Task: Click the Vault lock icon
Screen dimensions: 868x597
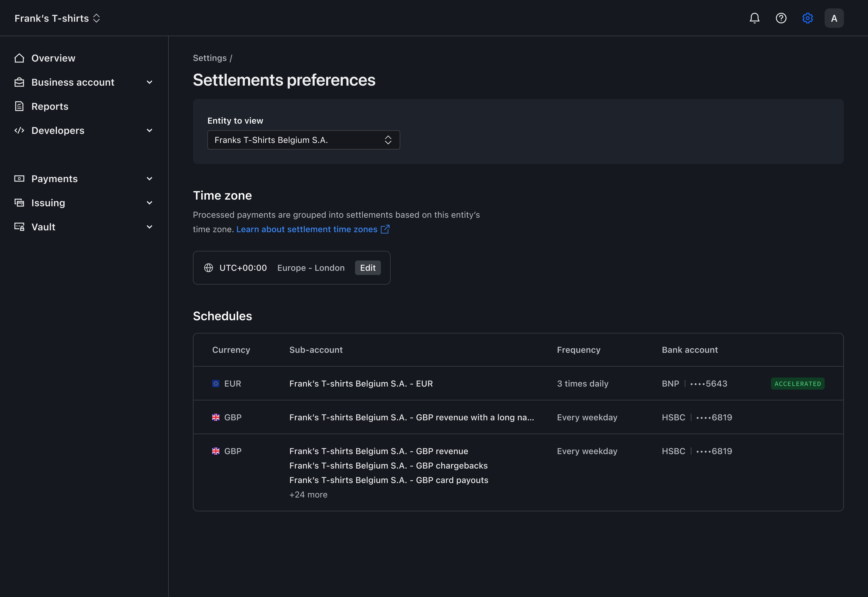Action: (19, 227)
